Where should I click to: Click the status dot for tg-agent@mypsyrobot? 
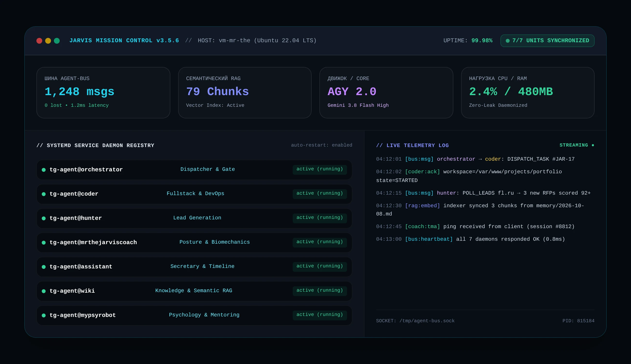click(43, 315)
